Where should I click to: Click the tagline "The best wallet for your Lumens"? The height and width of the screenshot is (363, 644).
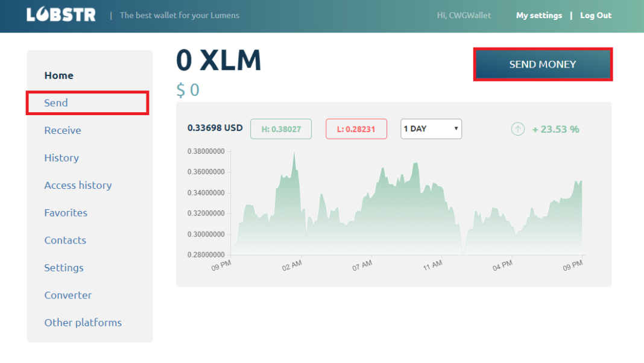(x=180, y=15)
